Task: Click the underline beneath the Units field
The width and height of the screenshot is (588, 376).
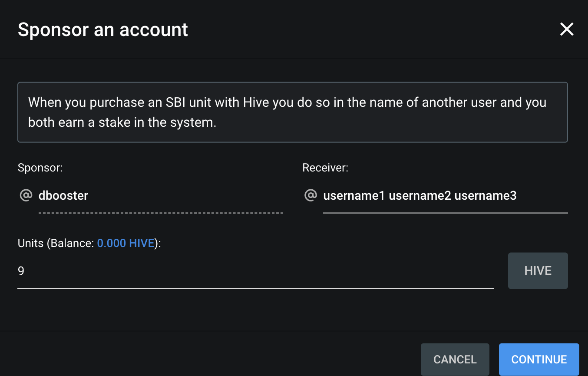Action: click(255, 288)
